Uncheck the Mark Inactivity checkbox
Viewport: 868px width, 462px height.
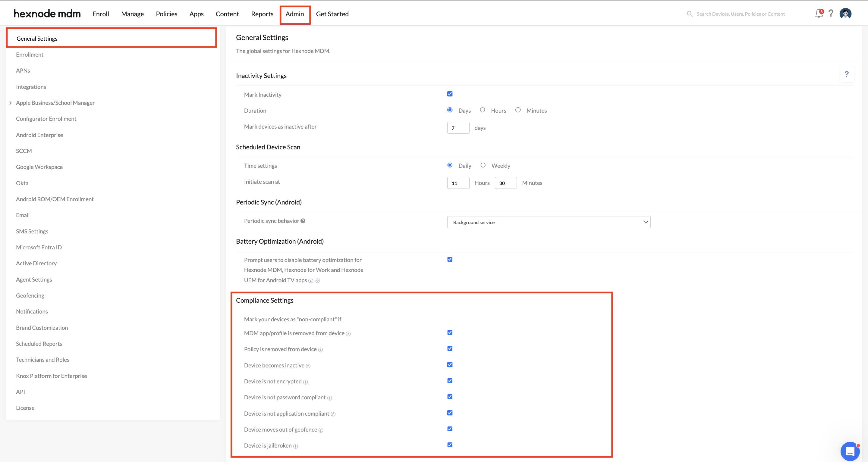click(449, 94)
